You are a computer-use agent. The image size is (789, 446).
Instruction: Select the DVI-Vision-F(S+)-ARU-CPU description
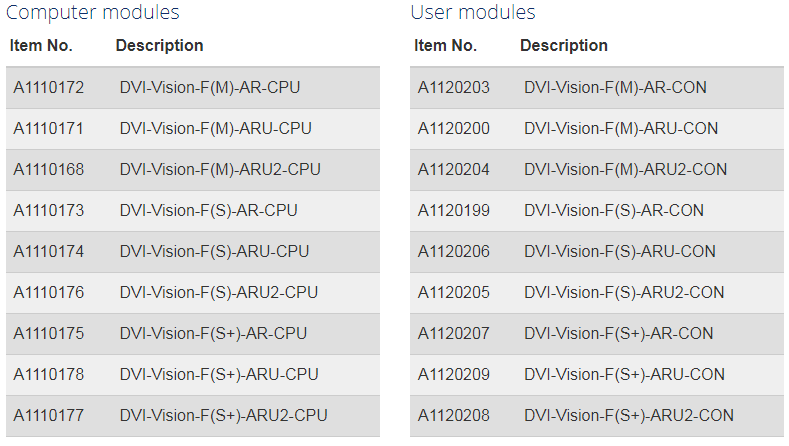click(219, 375)
